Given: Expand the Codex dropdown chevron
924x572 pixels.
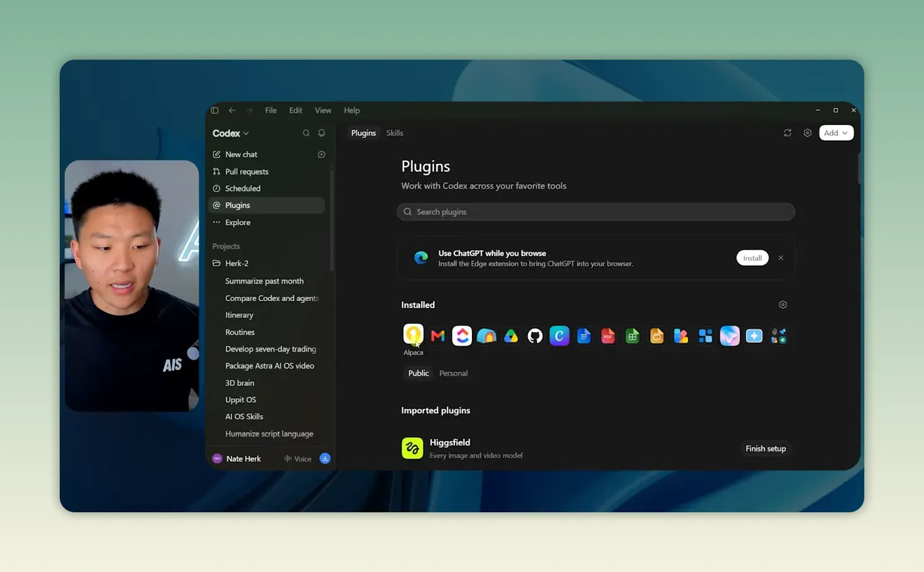Looking at the screenshot, I should point(246,134).
